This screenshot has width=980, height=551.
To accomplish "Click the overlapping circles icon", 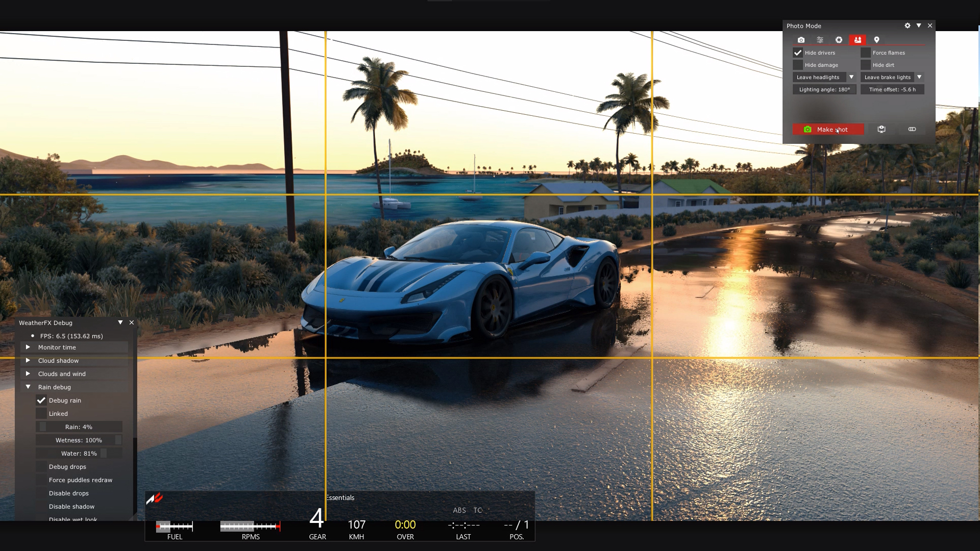I will tap(912, 129).
